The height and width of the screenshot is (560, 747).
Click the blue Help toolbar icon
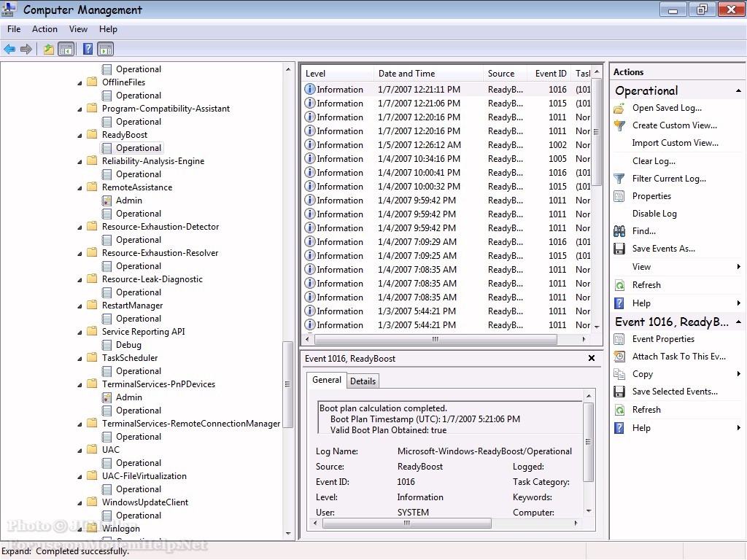[88, 49]
